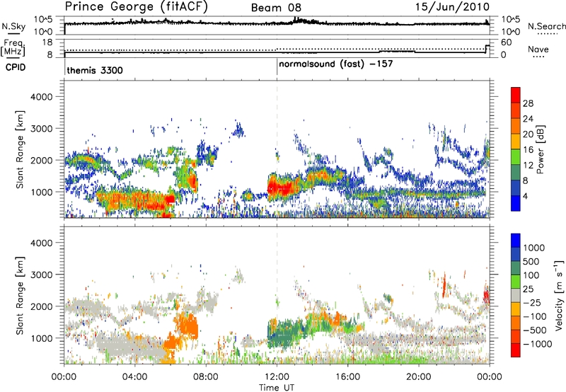Click the 4000 tick label of the power panel
This screenshot has height=392, width=566.
click(42, 97)
